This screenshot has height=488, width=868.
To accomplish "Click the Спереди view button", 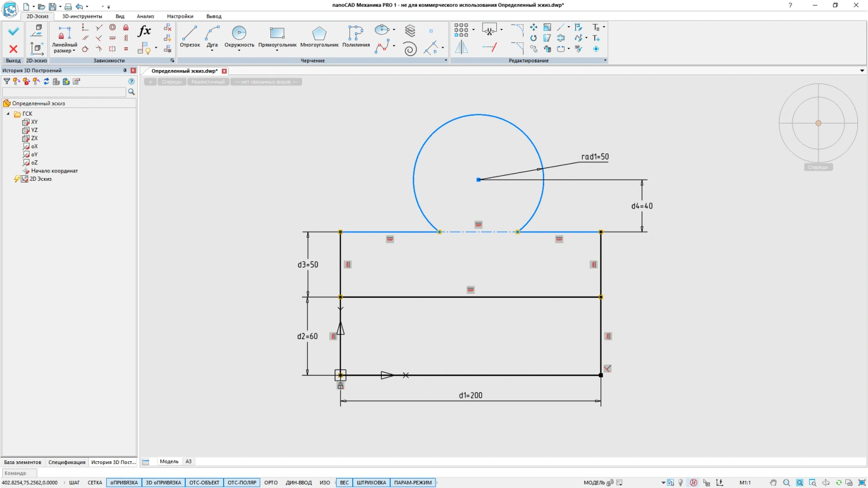I will (x=171, y=82).
